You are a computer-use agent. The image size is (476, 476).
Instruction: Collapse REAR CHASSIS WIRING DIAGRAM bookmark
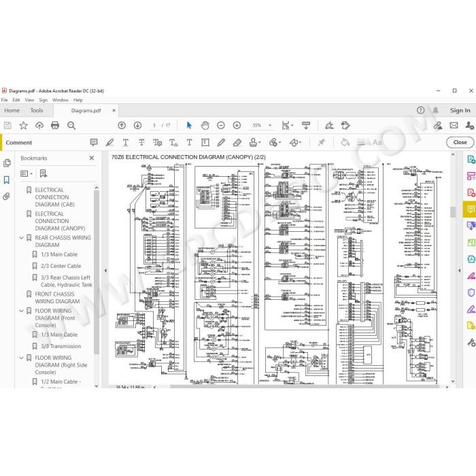click(21, 238)
